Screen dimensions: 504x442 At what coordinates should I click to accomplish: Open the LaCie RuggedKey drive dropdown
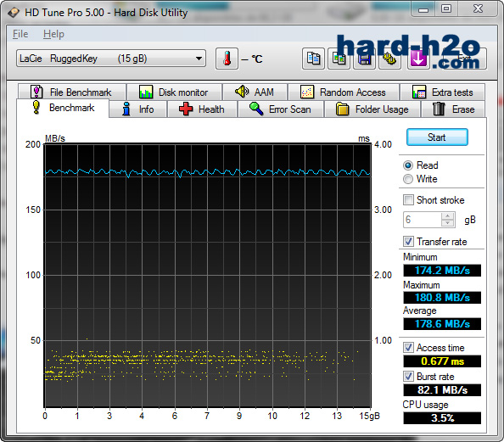point(111,59)
